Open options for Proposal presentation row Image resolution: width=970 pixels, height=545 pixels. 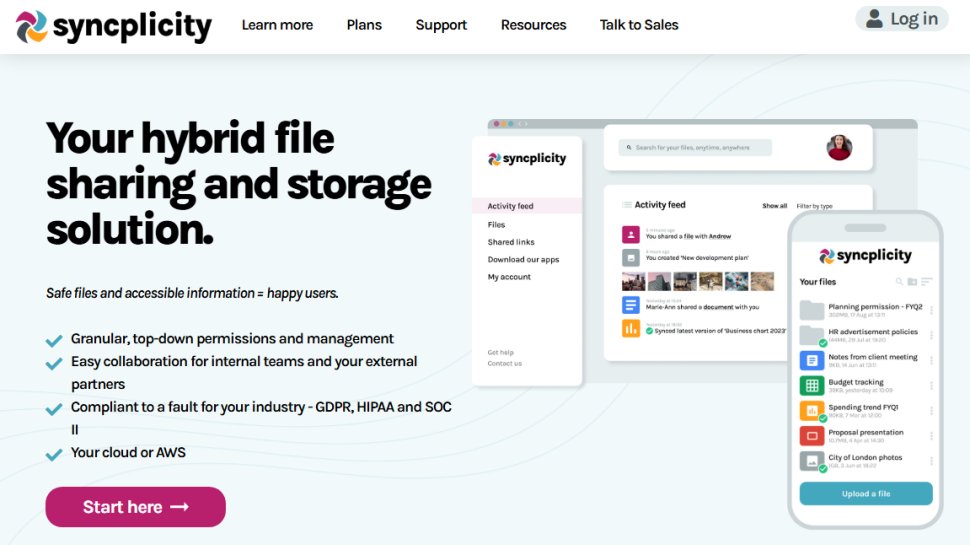point(931,436)
